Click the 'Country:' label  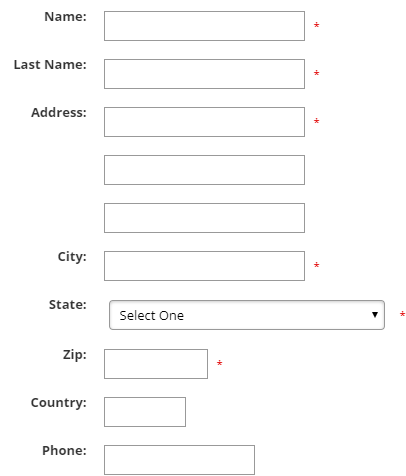tap(59, 403)
